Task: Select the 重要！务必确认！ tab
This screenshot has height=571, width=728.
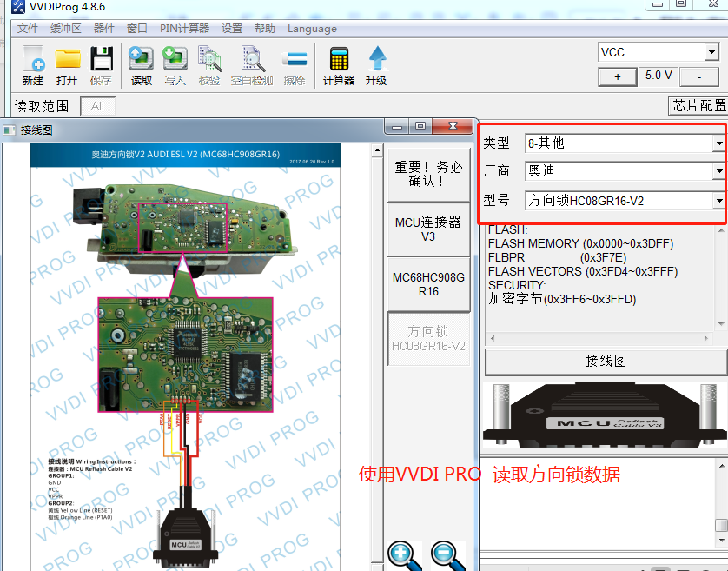Action: pos(428,174)
